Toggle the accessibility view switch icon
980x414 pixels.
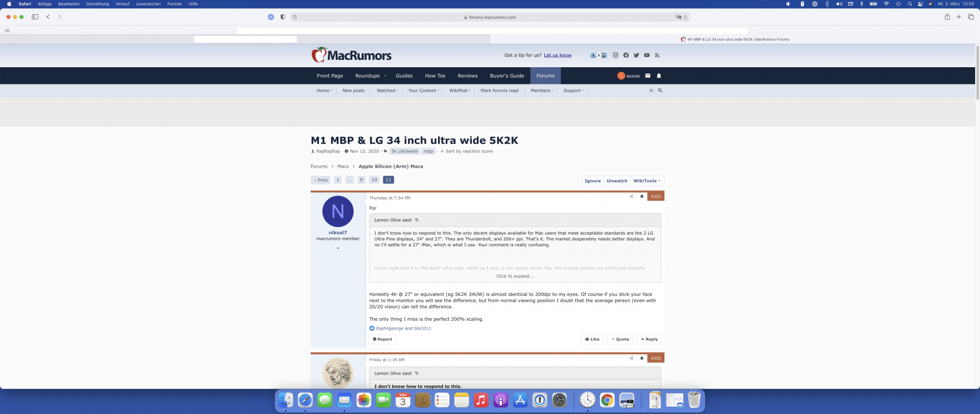598,55
